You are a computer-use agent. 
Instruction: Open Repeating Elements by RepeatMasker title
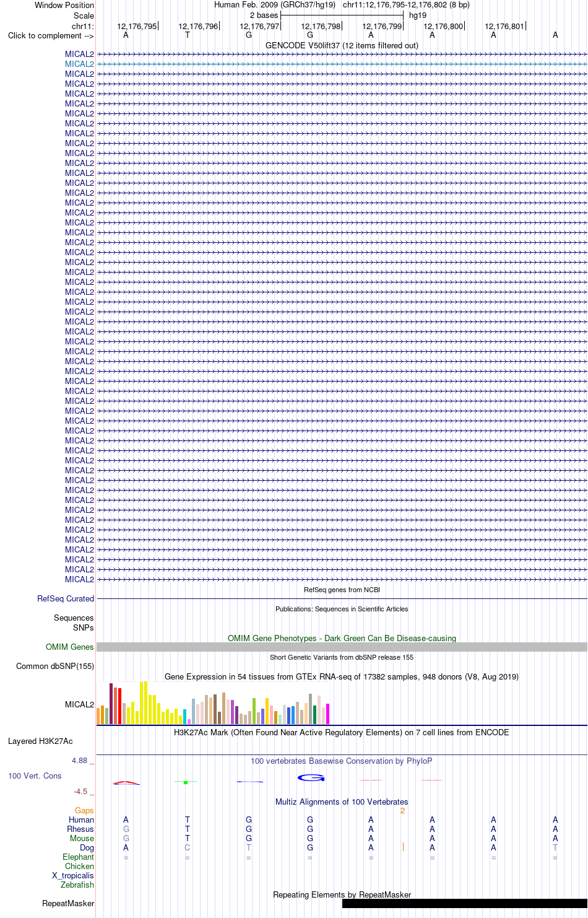pyautogui.click(x=342, y=894)
